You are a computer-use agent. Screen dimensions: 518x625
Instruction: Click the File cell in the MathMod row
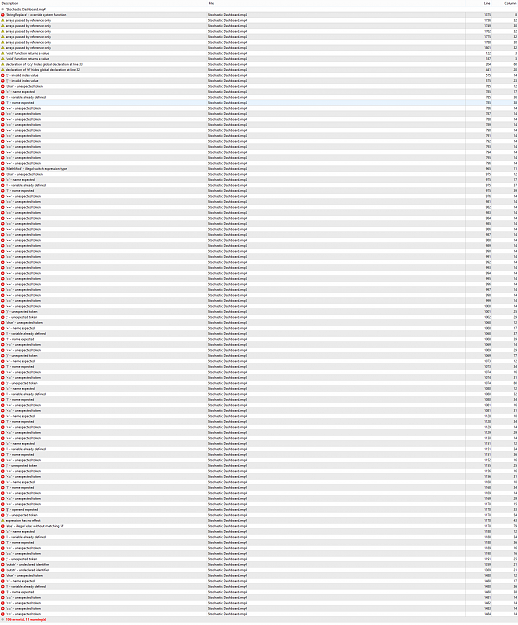point(227,169)
